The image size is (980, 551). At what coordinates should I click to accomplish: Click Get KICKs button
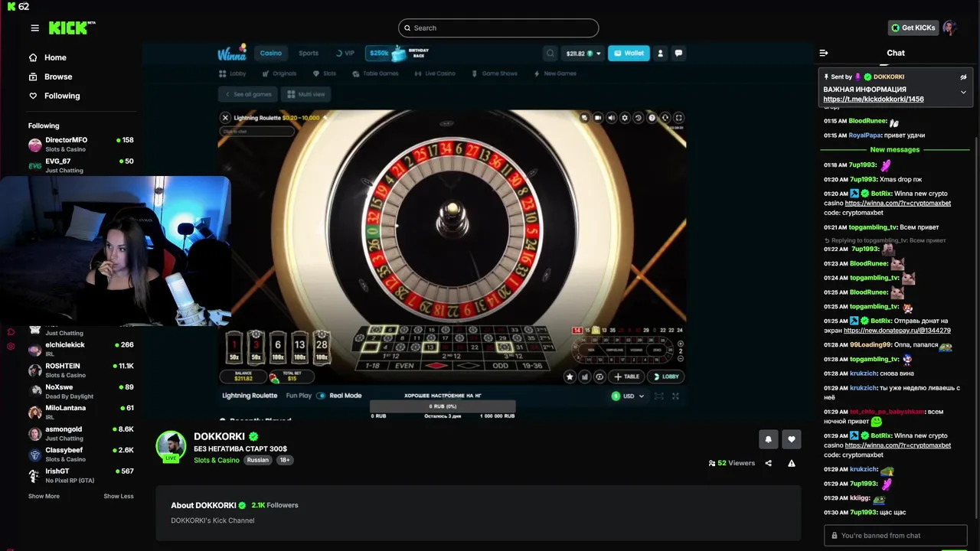coord(913,28)
